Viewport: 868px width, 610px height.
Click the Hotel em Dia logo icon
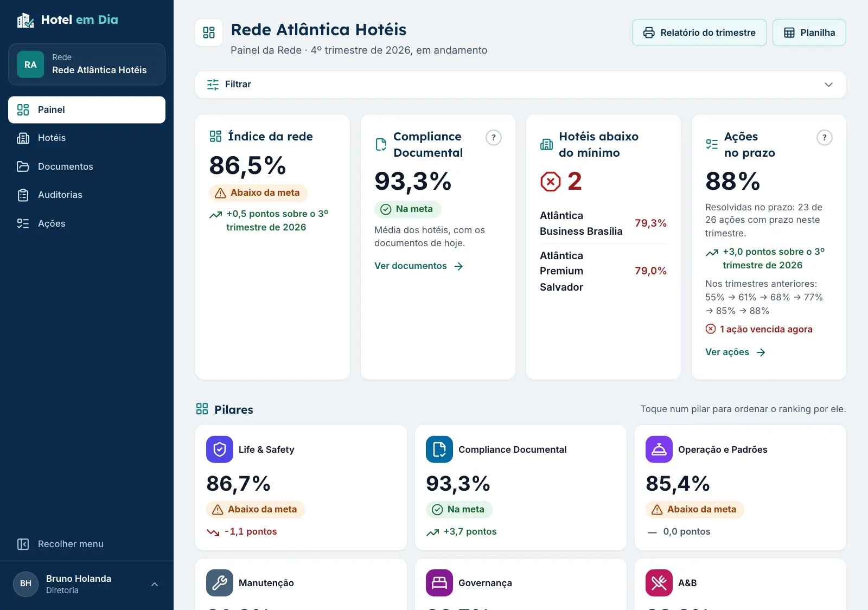point(25,20)
